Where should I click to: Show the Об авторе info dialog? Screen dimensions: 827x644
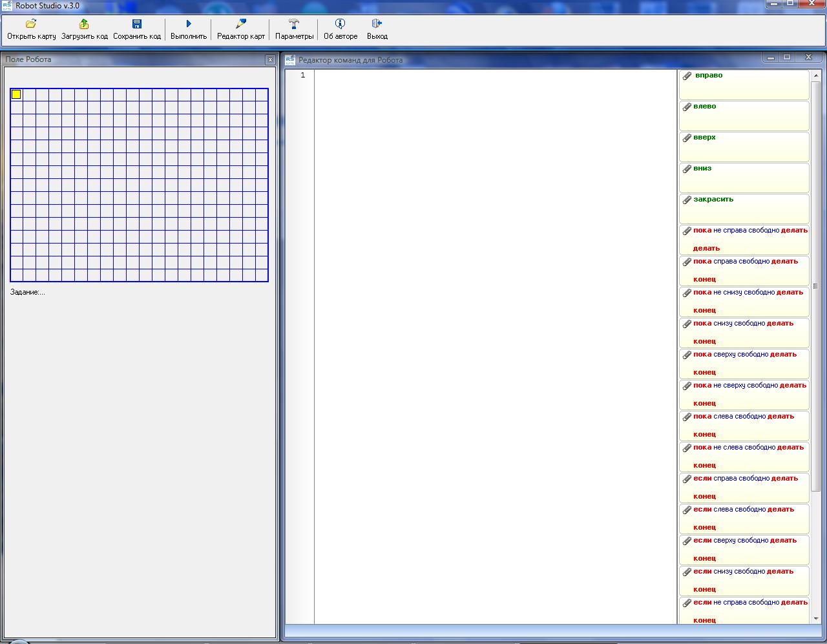pos(340,24)
